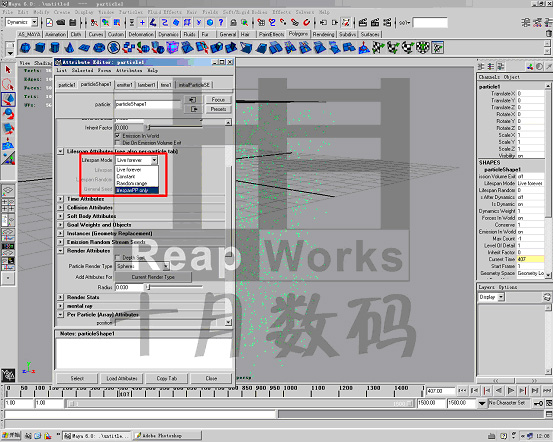The image size is (553, 442).
Task: Enable Die On Emission Volume Exit checkbox
Action: click(x=118, y=143)
